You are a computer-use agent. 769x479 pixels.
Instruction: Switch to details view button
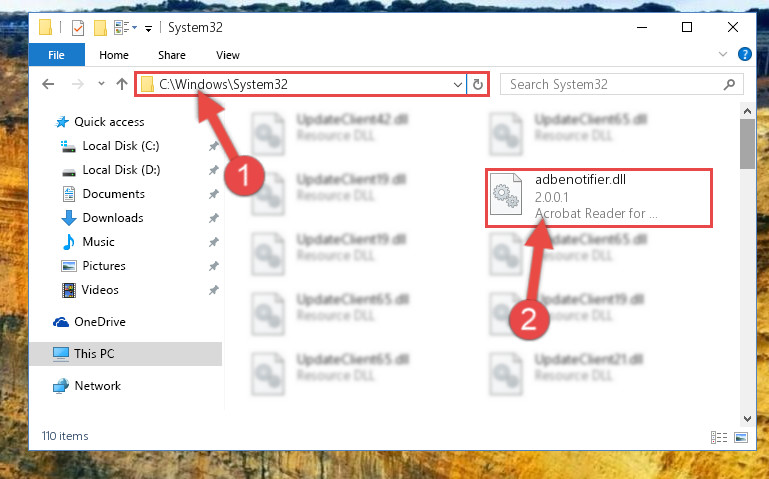tap(719, 437)
